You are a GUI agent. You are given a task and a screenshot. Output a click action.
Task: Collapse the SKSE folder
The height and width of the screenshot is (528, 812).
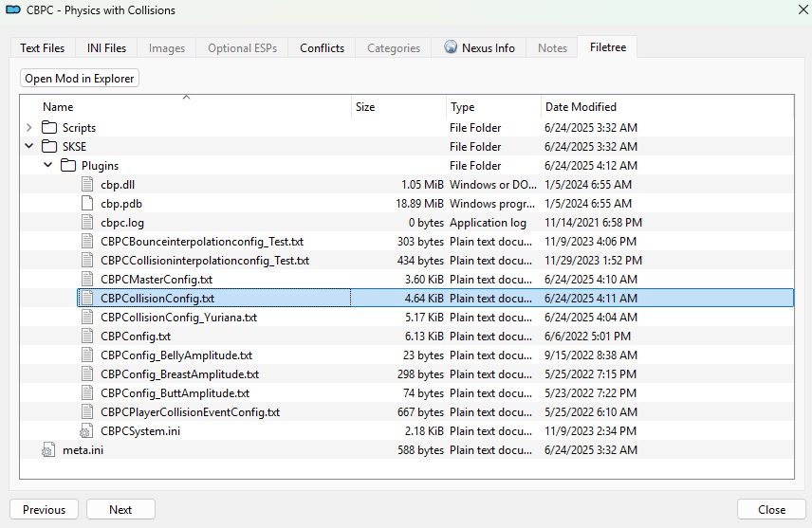pyautogui.click(x=29, y=147)
